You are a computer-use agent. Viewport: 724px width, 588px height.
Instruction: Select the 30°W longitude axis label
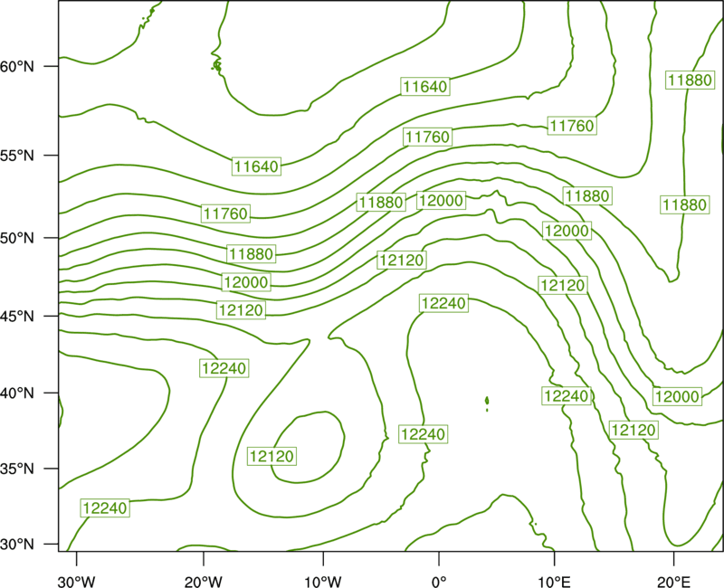76,582
